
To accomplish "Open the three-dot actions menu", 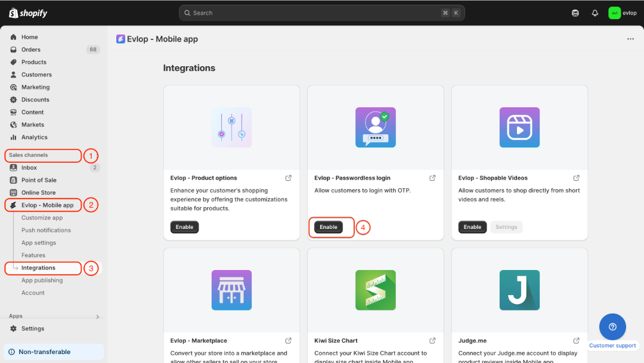I will [x=630, y=39].
